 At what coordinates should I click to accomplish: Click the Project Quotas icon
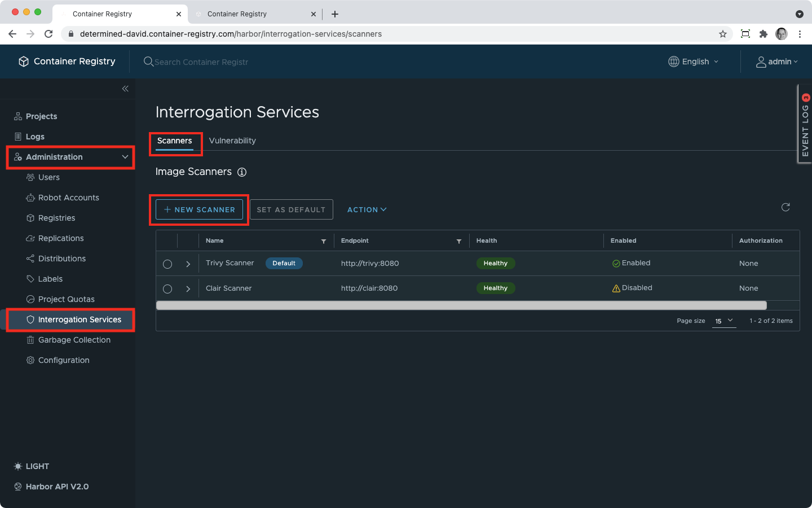(x=30, y=299)
